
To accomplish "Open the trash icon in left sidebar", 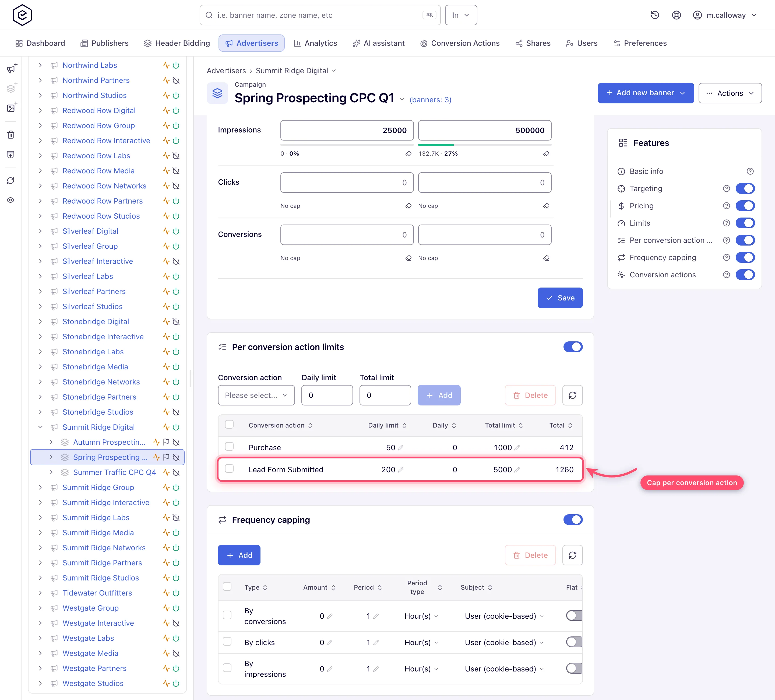I will coord(11,135).
